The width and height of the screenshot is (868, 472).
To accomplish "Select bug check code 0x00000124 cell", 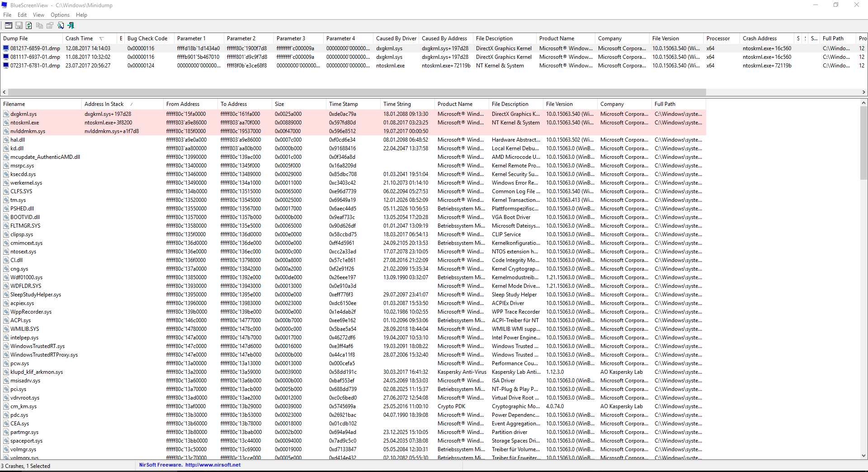I will pyautogui.click(x=141, y=66).
